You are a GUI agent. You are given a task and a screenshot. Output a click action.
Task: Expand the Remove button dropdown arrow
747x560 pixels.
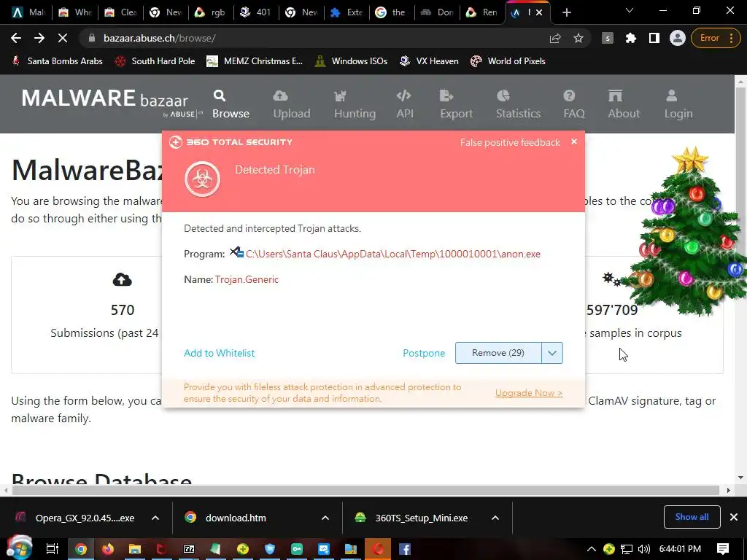(552, 353)
